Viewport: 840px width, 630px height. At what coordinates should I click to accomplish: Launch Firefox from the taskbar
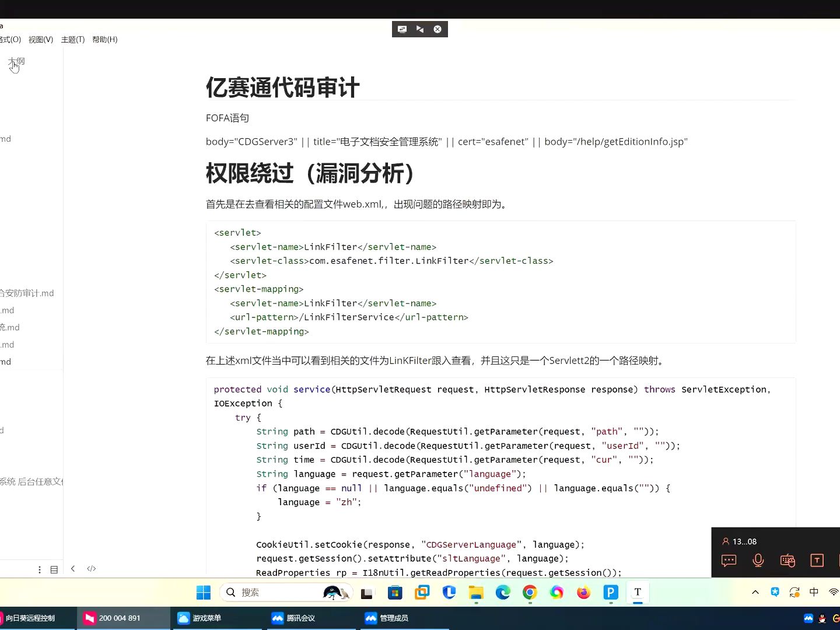pyautogui.click(x=583, y=593)
